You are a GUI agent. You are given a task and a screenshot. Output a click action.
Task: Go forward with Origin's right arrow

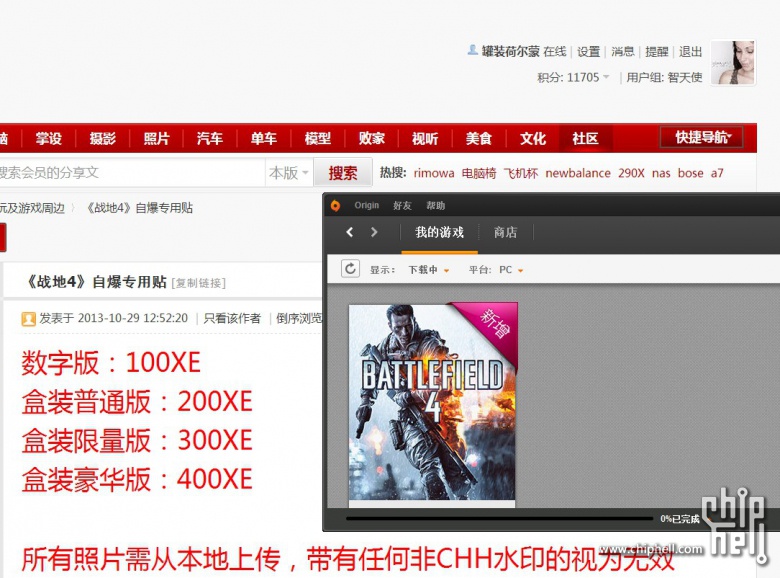[374, 232]
